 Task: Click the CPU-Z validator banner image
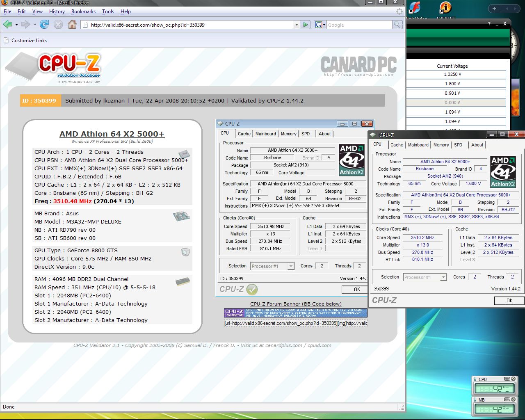296,313
